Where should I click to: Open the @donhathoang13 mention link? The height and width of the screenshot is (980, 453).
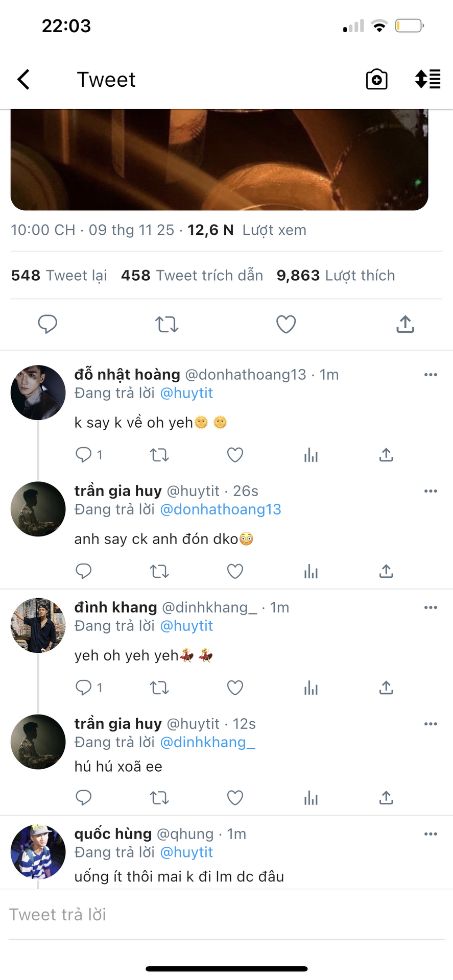tap(221, 509)
